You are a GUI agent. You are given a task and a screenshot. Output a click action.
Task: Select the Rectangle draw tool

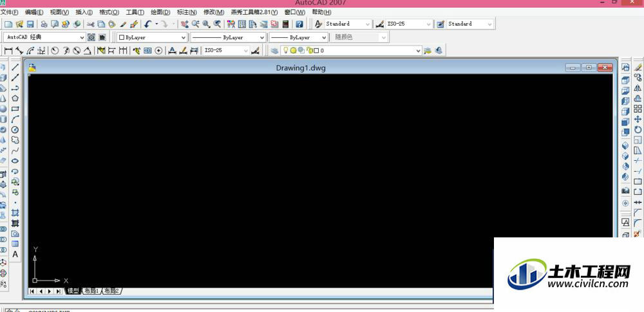click(15, 109)
